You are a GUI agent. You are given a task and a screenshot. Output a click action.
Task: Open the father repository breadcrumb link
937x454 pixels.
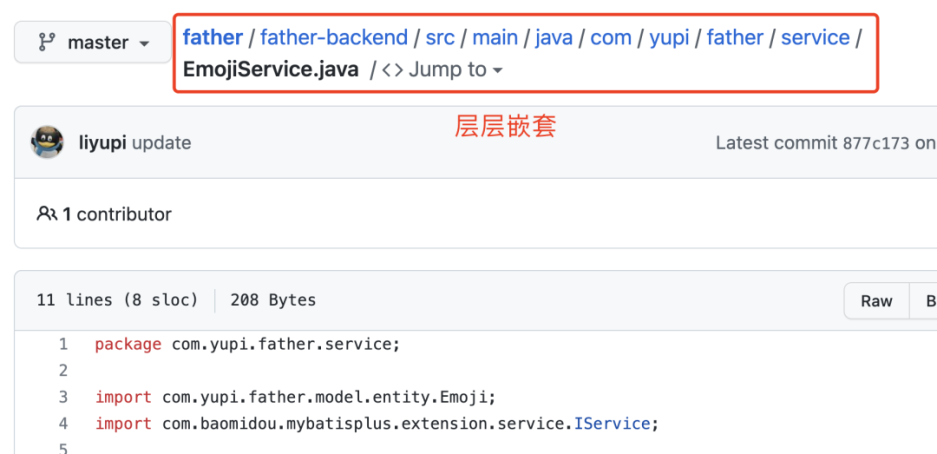[x=213, y=38]
